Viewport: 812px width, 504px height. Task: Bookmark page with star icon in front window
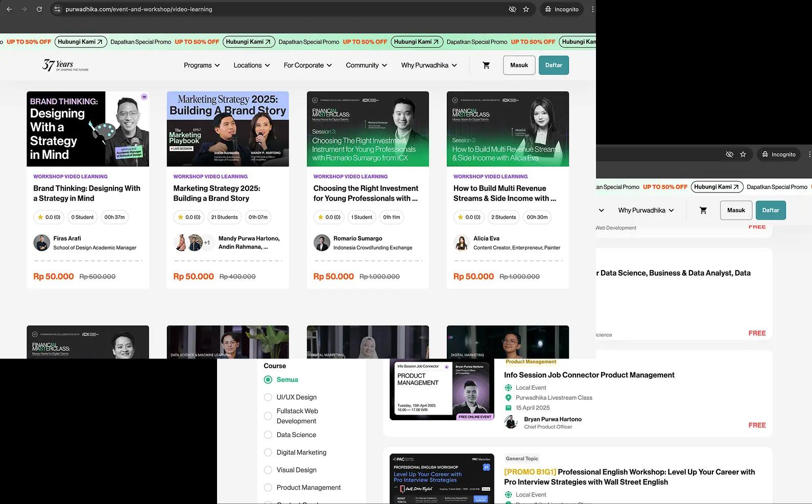(526, 9)
